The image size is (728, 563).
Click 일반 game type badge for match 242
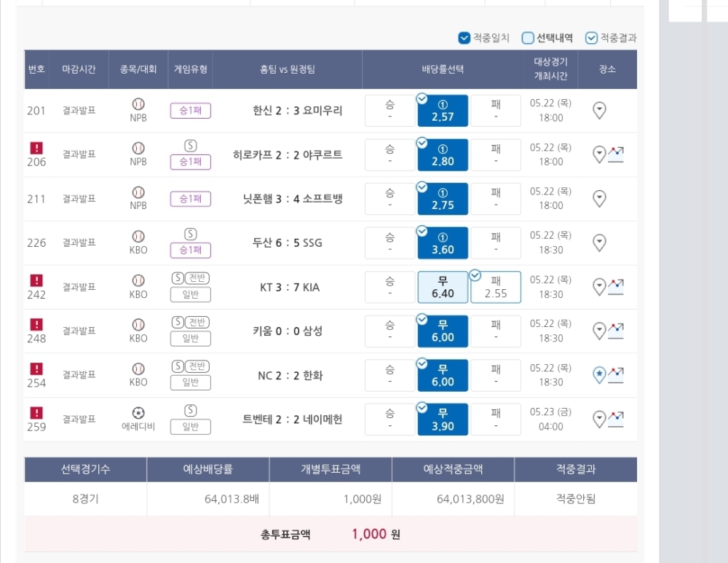click(x=190, y=294)
